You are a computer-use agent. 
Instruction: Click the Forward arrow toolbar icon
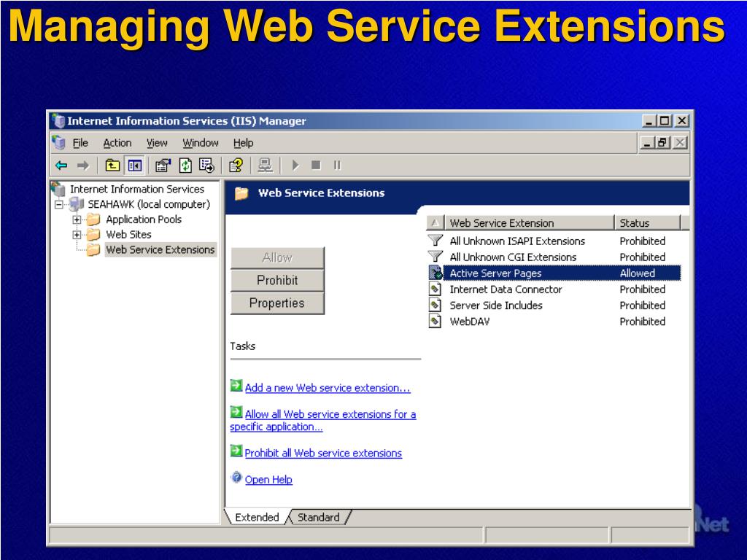pos(83,166)
